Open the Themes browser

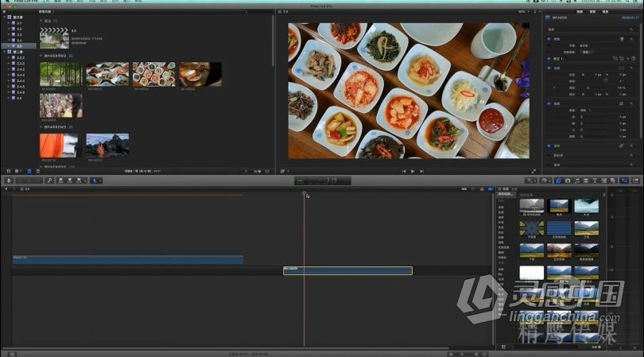613,180
